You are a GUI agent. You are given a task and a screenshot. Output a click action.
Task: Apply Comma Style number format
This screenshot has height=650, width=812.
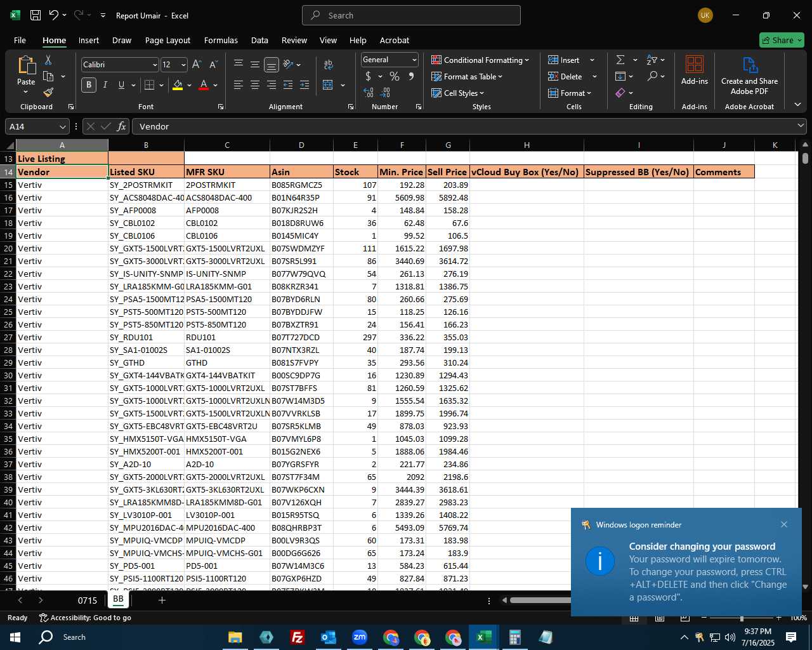click(x=411, y=76)
